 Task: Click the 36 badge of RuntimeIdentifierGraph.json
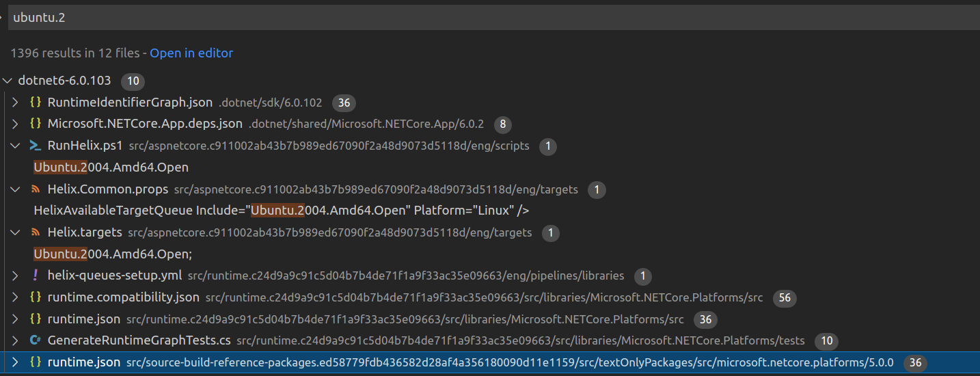(x=344, y=103)
